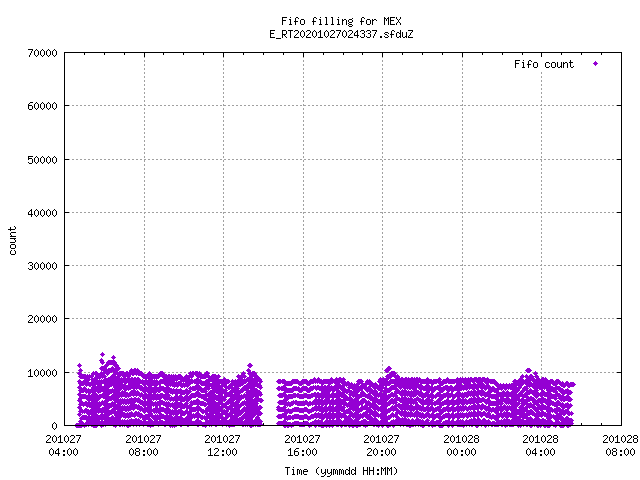Click the x-axis label 'Time (yymmdd HH:MM)'
This screenshot has width=640, height=480.
coord(341,471)
